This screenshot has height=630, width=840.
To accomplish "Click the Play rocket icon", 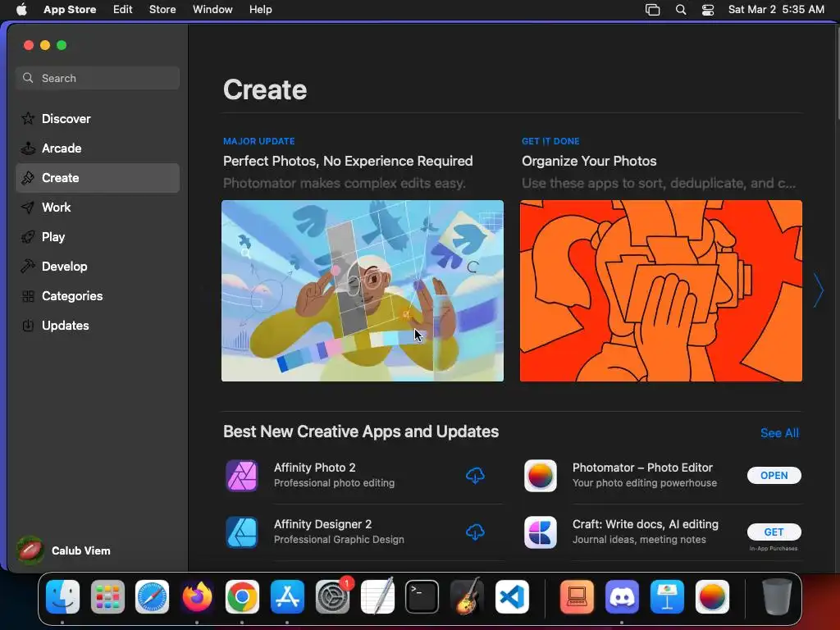I will (28, 237).
